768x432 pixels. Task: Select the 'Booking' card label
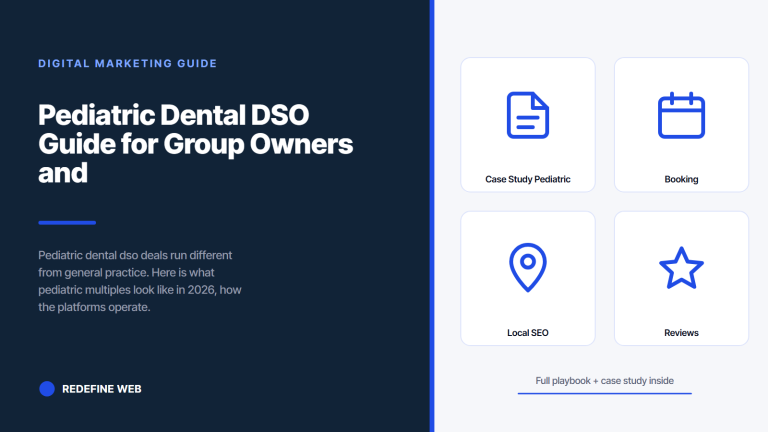pos(681,179)
